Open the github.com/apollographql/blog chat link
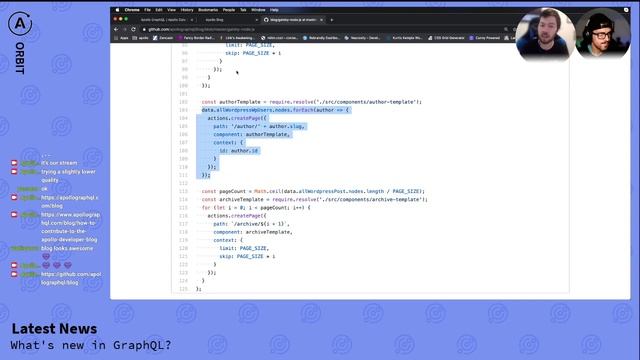 click(x=71, y=278)
